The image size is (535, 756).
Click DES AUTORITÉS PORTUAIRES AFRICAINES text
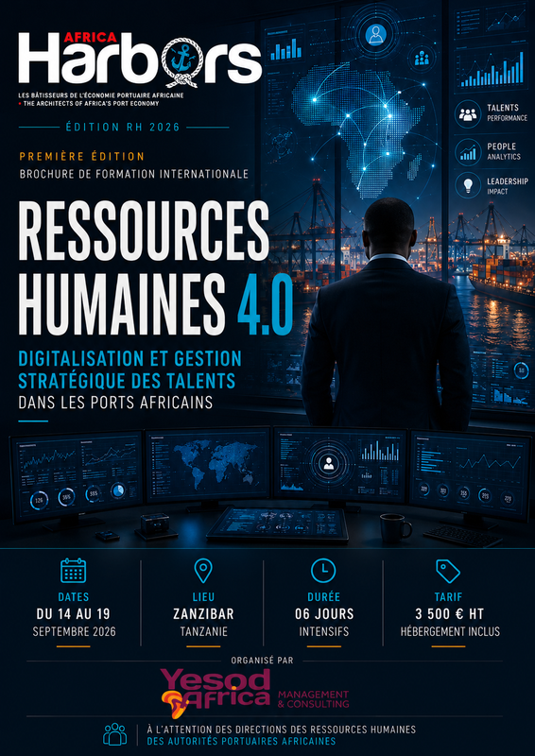click(x=241, y=741)
